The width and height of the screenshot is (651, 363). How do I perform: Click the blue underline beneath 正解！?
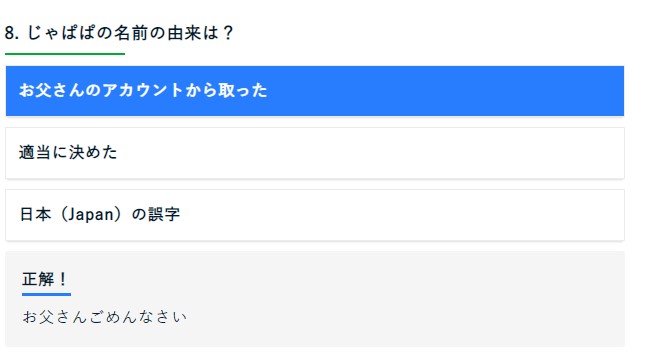(46, 294)
